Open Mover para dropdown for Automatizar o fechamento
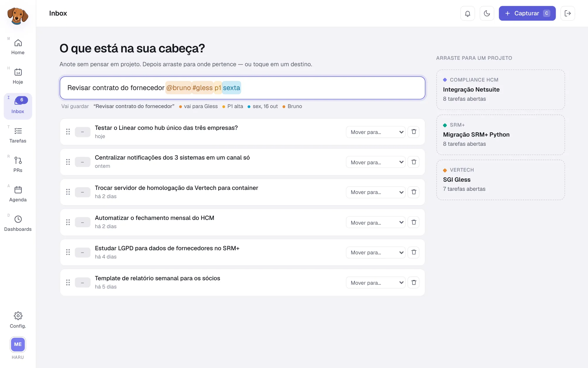 click(376, 223)
